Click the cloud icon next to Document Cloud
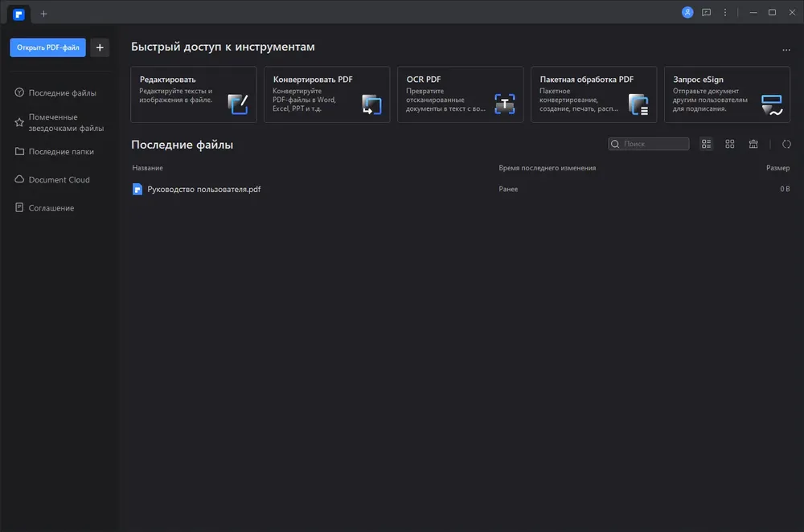804x532 pixels. (19, 179)
